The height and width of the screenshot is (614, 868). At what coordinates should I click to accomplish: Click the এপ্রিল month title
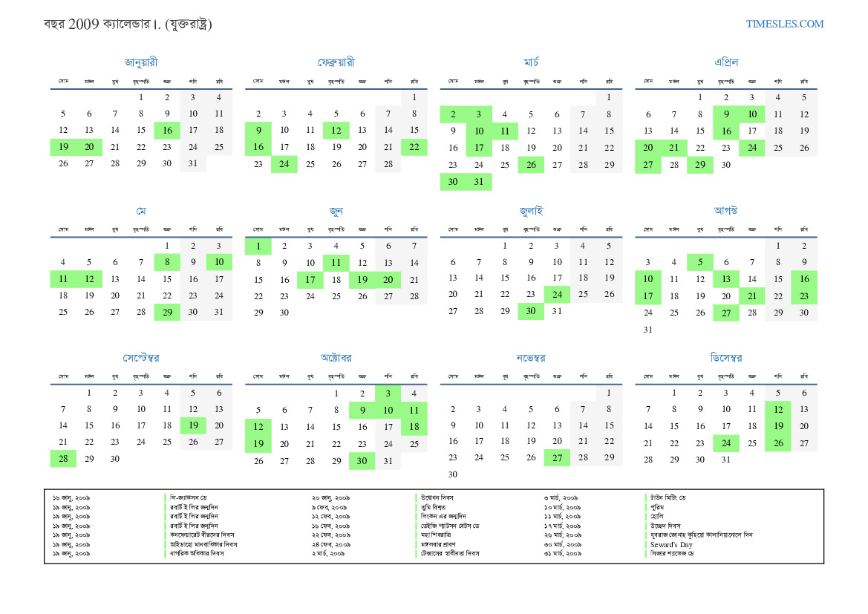click(x=725, y=62)
